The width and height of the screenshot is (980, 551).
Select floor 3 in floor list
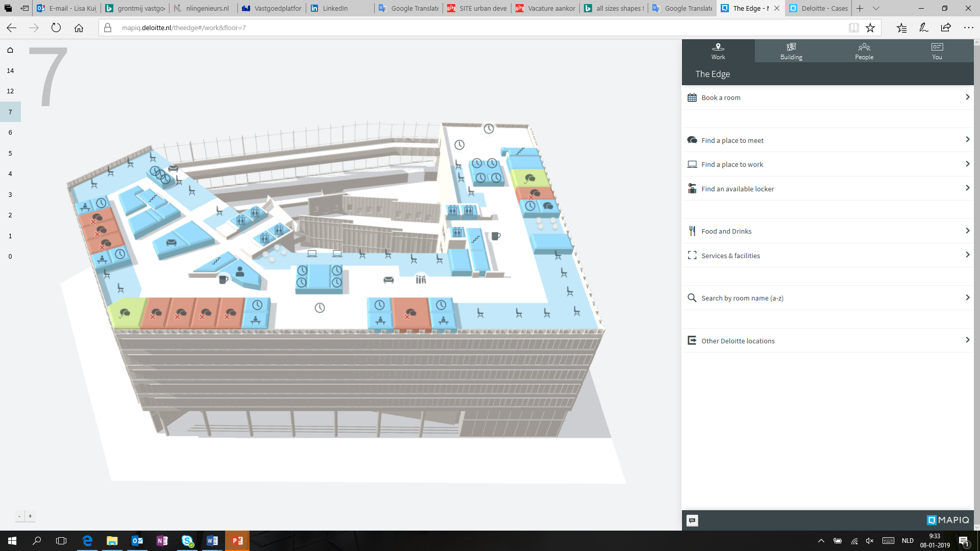coord(10,194)
